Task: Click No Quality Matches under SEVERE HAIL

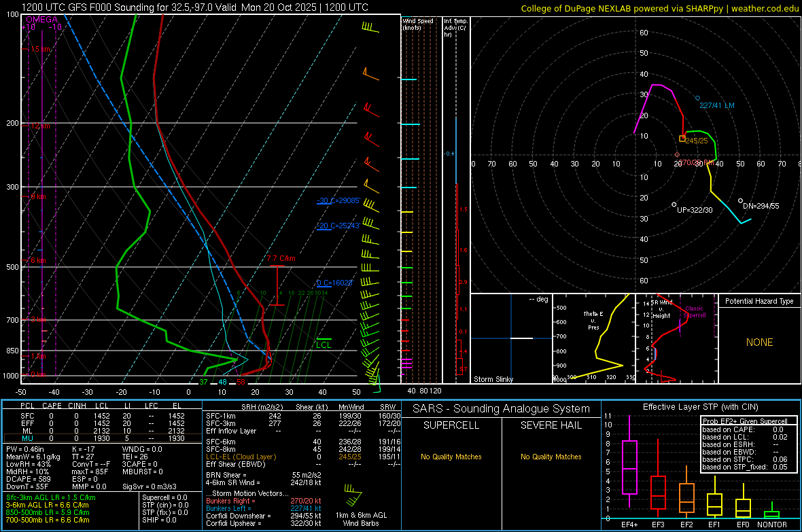Action: click(551, 457)
